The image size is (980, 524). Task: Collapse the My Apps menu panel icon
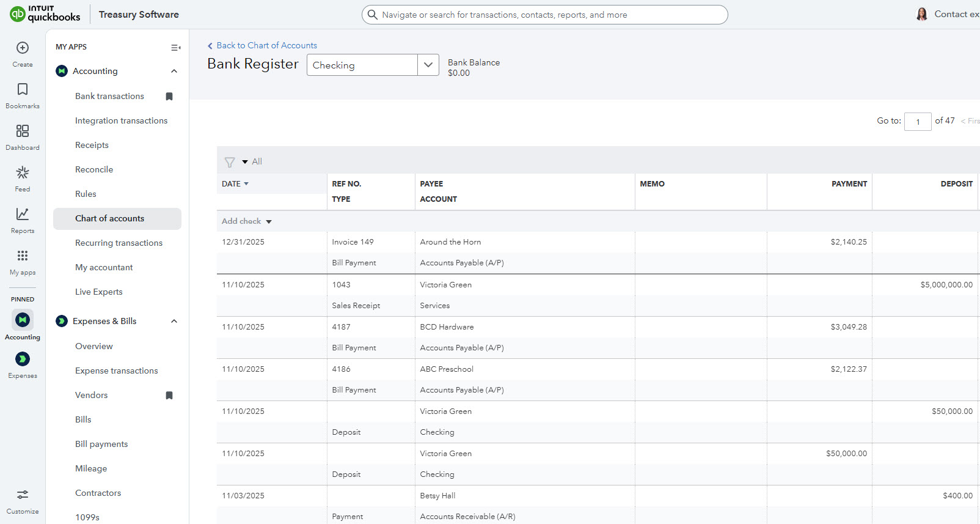click(x=175, y=48)
